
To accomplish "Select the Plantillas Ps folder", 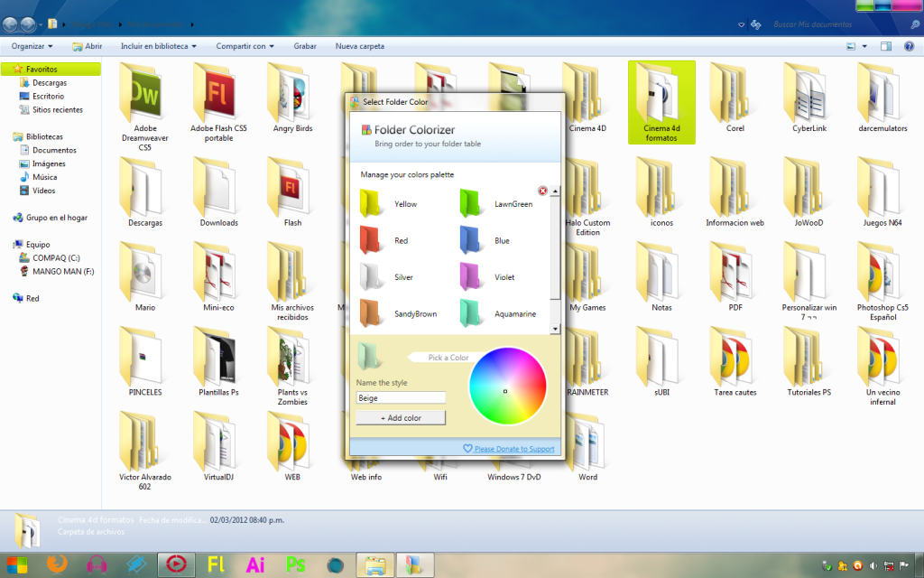I will pyautogui.click(x=218, y=361).
